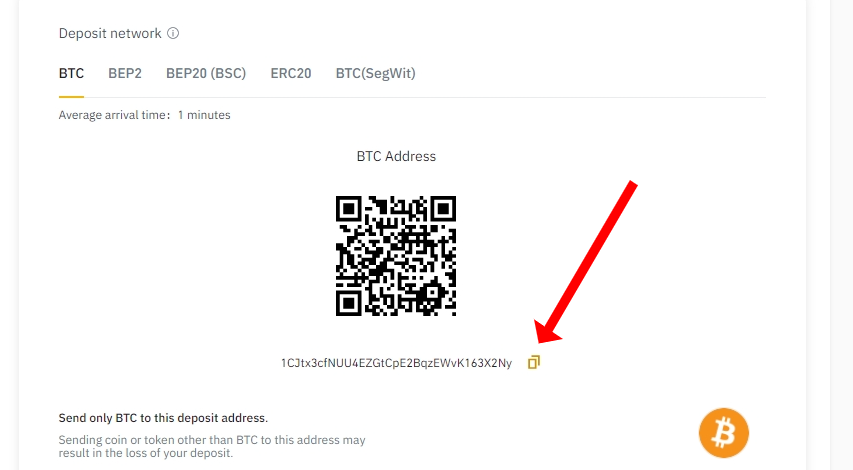Click the loss of deposit warning paragraph
This screenshot has height=470, width=853.
212,447
